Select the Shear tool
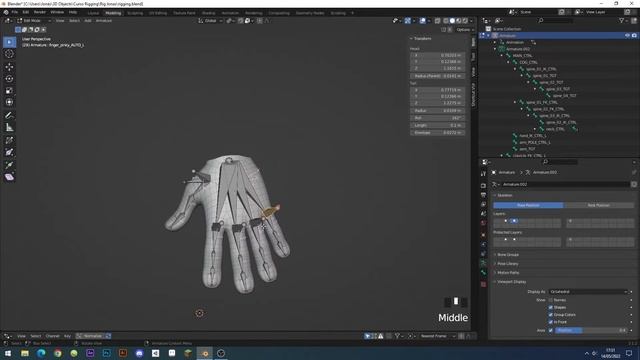 pyautogui.click(x=9, y=177)
